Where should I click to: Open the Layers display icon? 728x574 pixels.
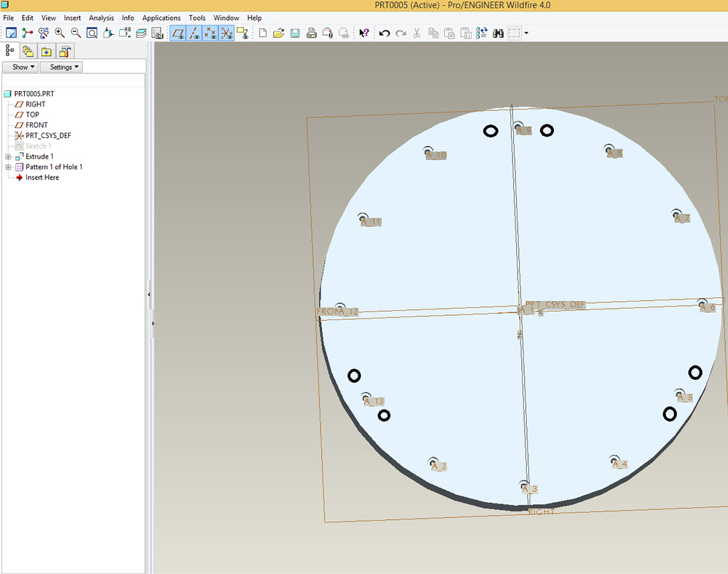tap(141, 33)
